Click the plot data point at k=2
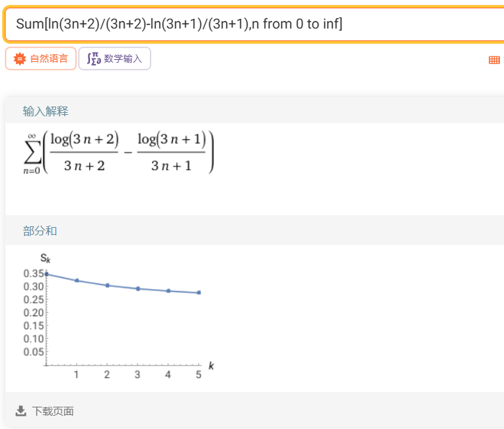Screen dimensions: 504x429 click(107, 286)
